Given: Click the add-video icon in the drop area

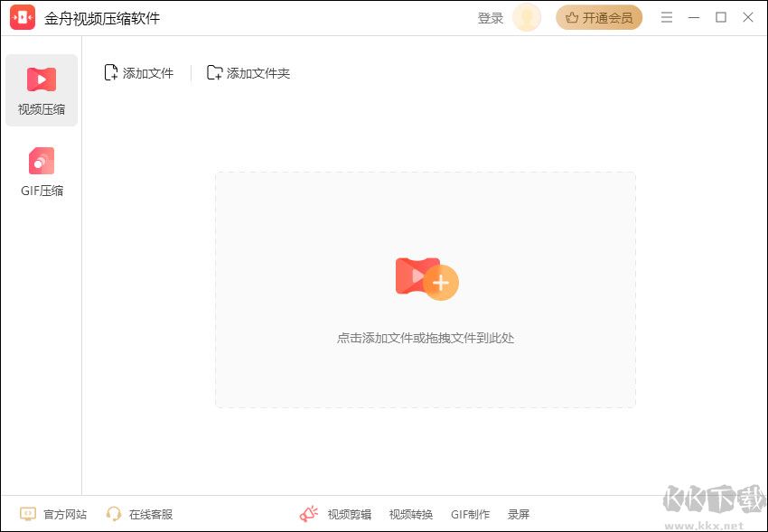Looking at the screenshot, I should tap(425, 280).
